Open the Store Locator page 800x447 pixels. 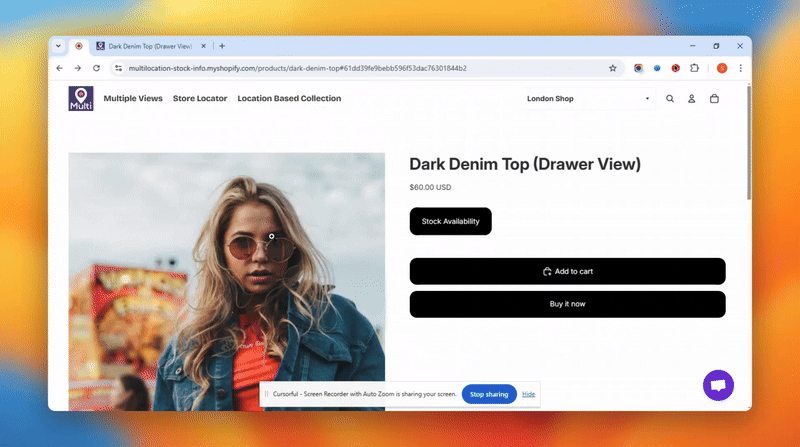200,98
